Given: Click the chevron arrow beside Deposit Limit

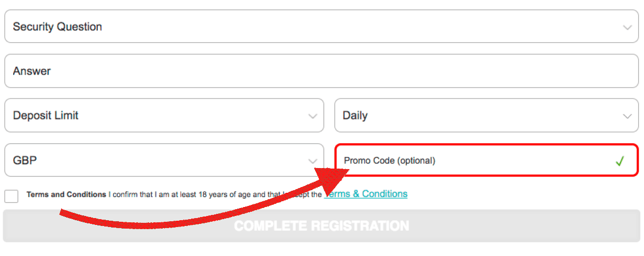Looking at the screenshot, I should pos(313,116).
